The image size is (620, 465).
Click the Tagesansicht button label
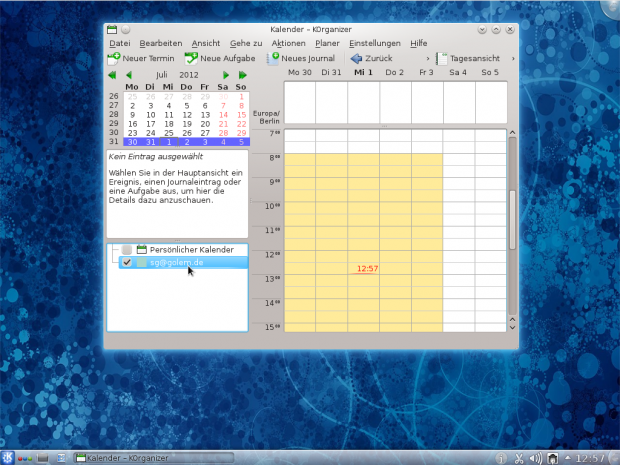(475, 59)
